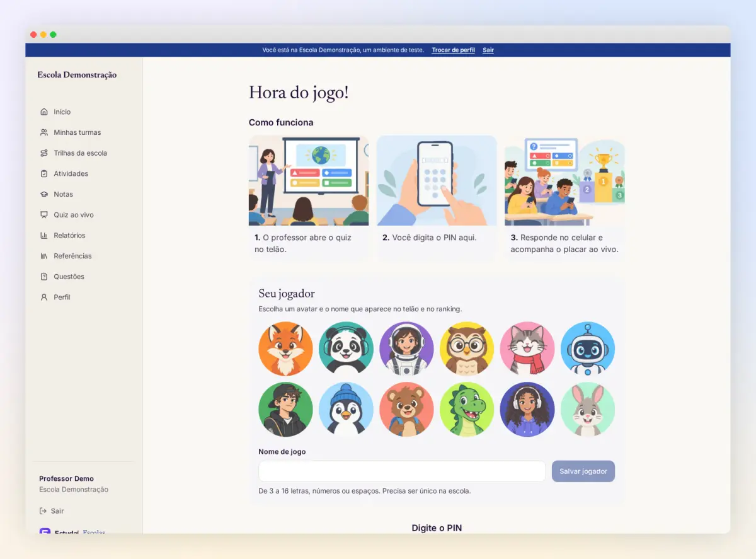Pick the green dinosaur avatar
The height and width of the screenshot is (559, 756).
tap(467, 410)
